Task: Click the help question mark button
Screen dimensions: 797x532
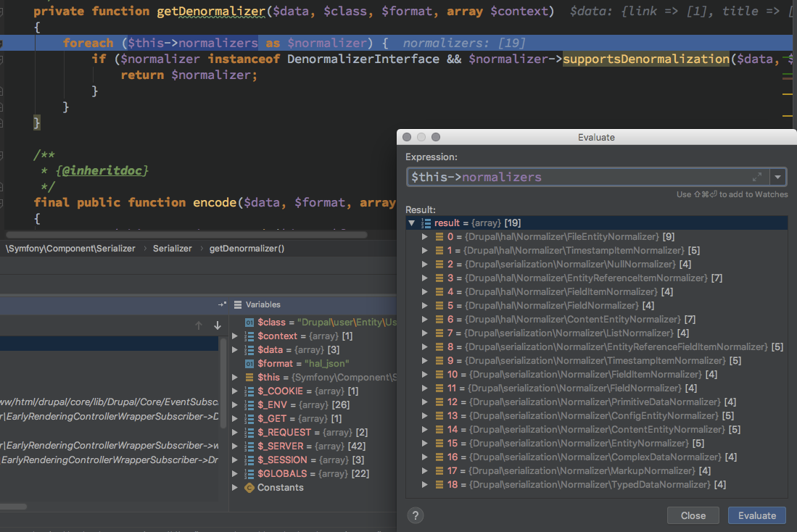Action: [416, 515]
